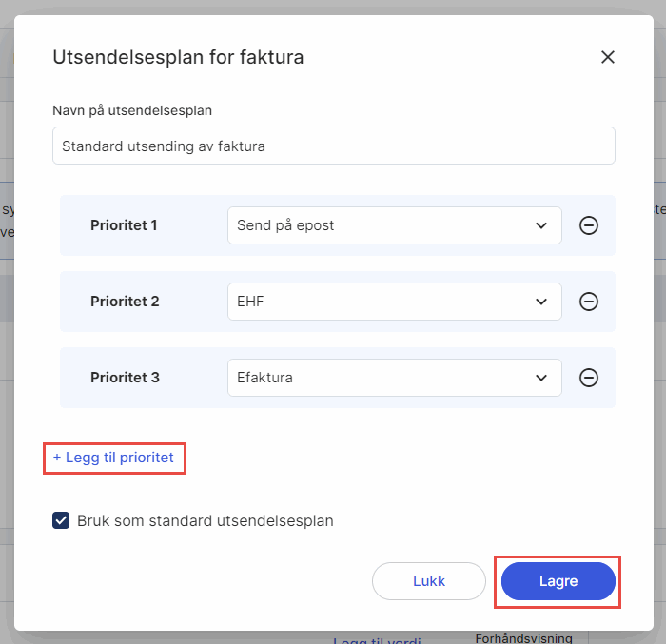Image resolution: width=666 pixels, height=644 pixels.
Task: Uncheck Bruk som standard utsendelsesplan checkbox
Action: [x=61, y=520]
